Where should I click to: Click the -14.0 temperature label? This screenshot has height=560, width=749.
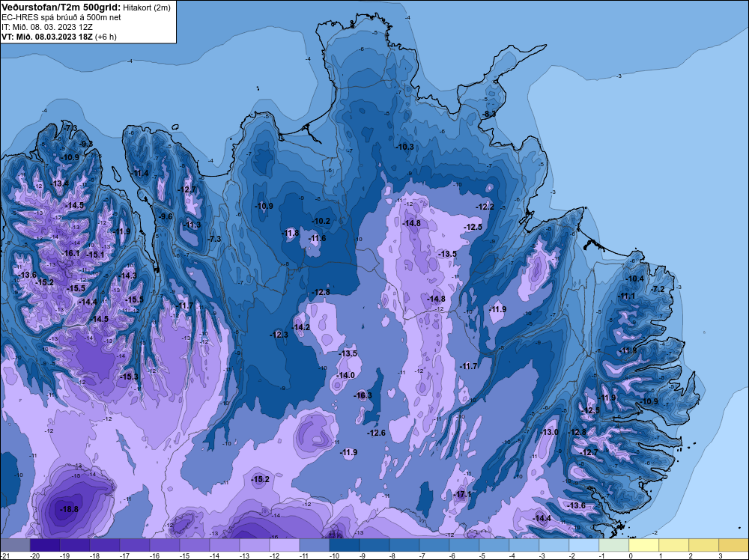[x=345, y=375]
